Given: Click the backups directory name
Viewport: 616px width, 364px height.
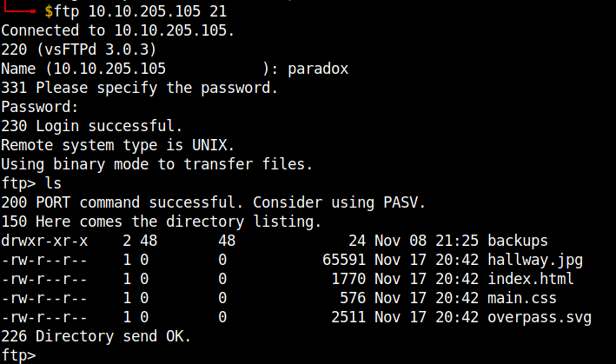Looking at the screenshot, I should coord(518,241).
